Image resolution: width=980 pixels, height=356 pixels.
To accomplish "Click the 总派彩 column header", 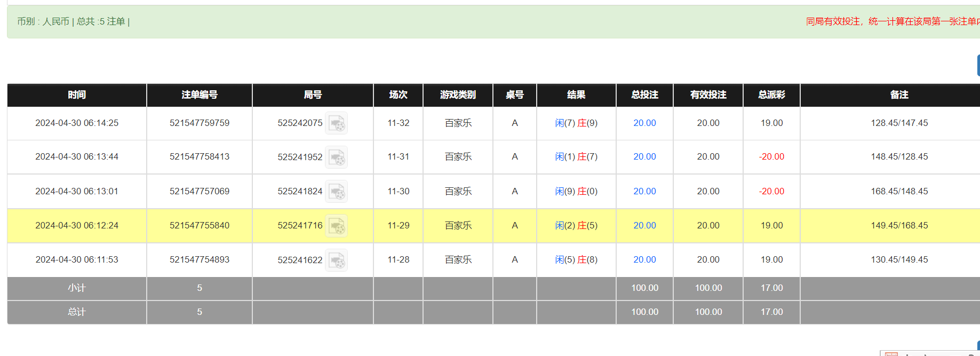I will (771, 94).
